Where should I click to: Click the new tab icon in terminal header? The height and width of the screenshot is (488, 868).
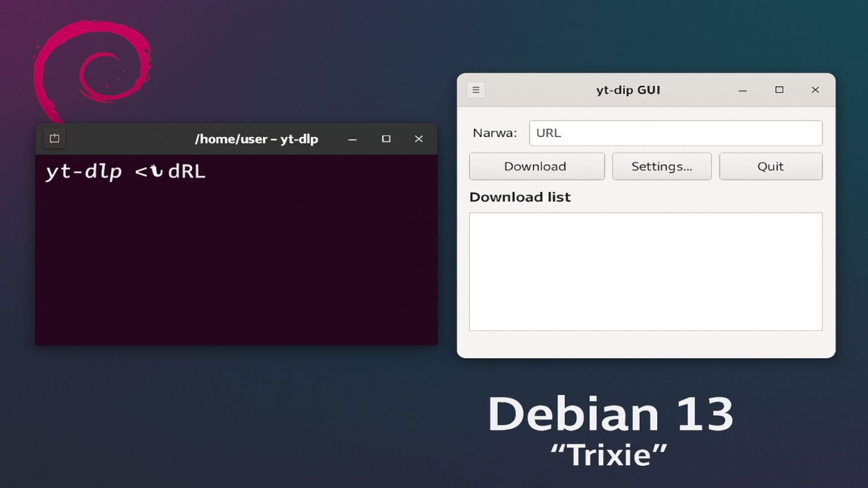click(54, 138)
